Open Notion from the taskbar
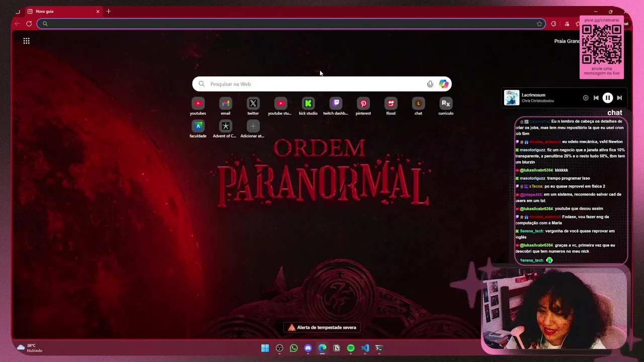The image size is (644, 362). [x=337, y=348]
